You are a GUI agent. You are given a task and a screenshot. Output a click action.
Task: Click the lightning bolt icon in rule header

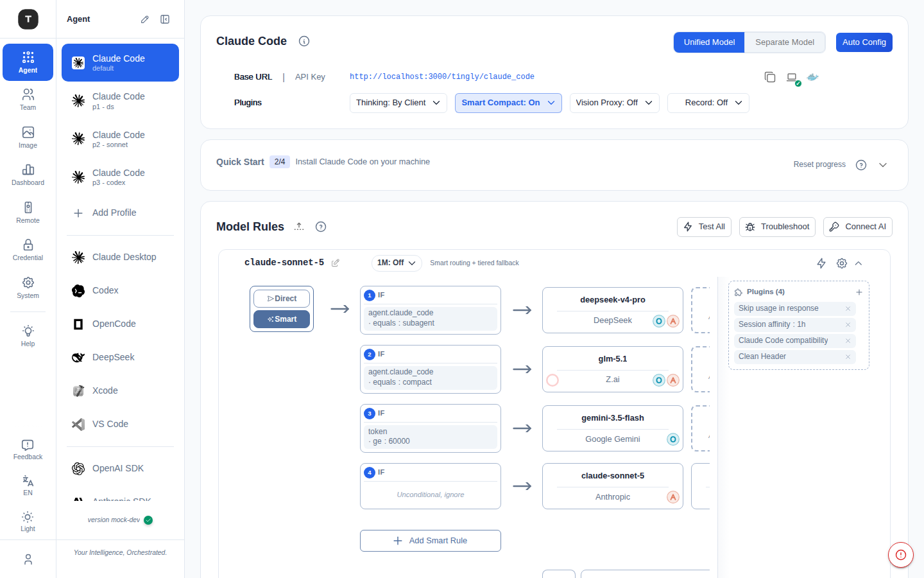pyautogui.click(x=821, y=263)
